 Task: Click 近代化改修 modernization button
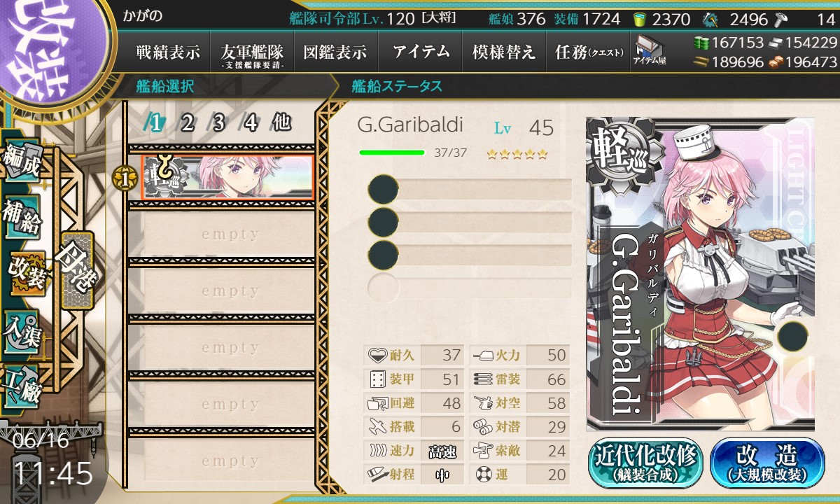point(646,463)
